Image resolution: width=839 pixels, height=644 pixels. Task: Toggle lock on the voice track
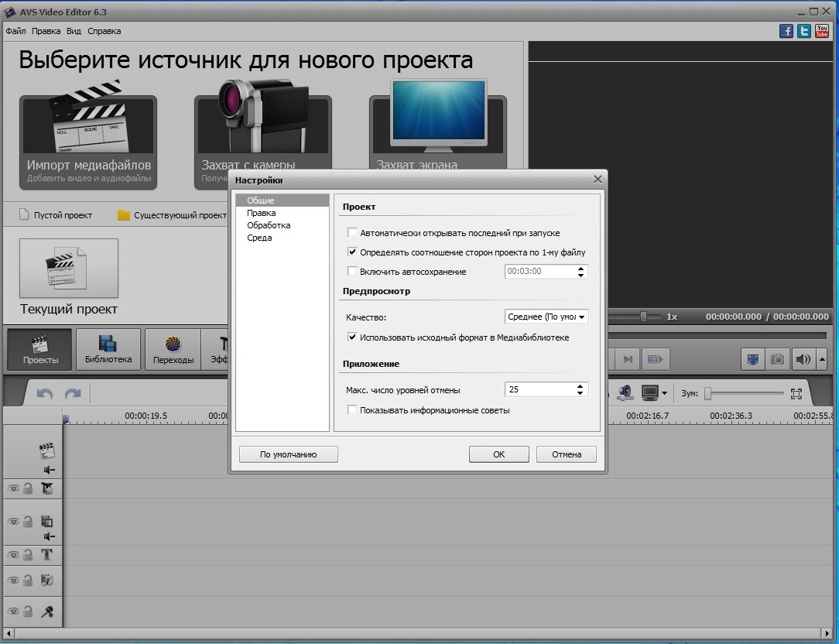tap(28, 611)
